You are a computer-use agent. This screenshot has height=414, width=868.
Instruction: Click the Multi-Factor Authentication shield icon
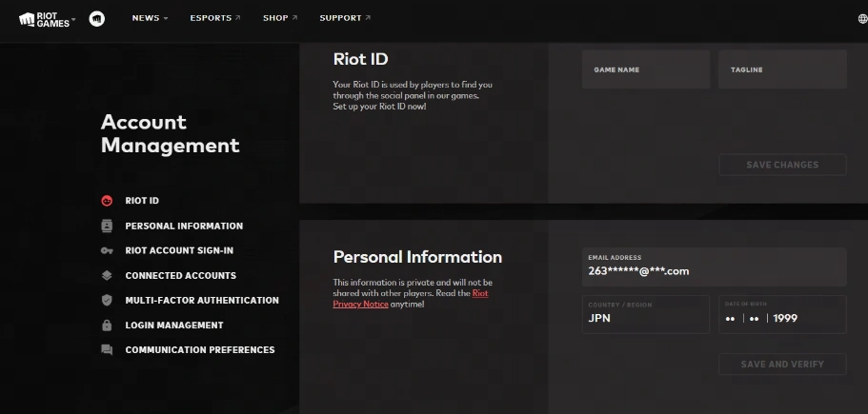coord(107,300)
